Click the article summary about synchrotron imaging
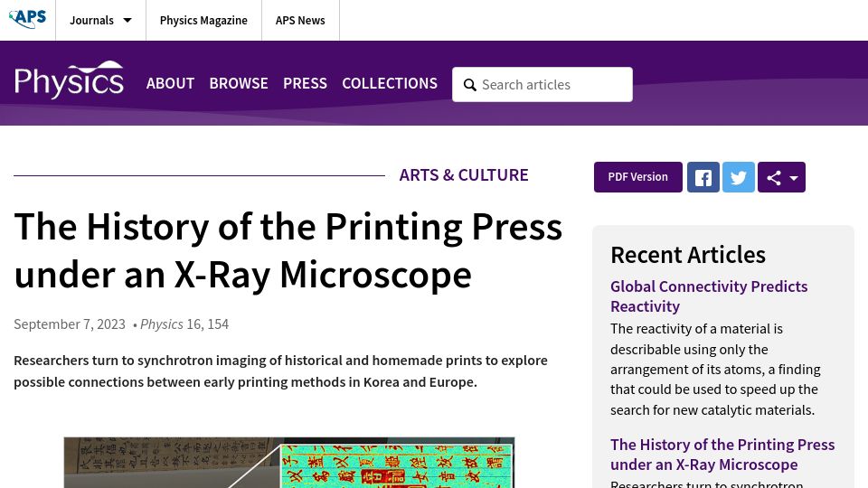Image resolution: width=868 pixels, height=488 pixels. tap(280, 371)
